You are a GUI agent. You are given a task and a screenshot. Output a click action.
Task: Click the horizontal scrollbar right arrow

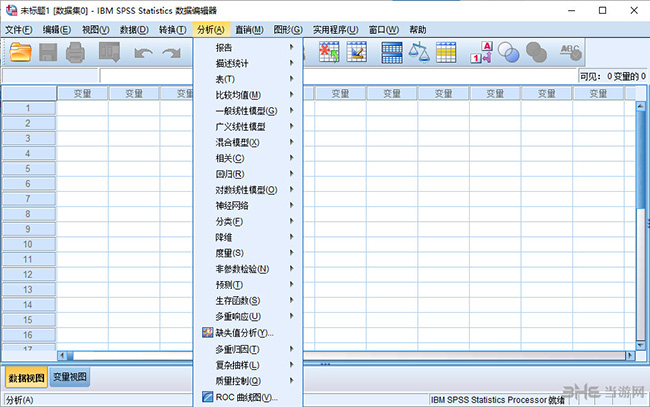click(x=630, y=355)
